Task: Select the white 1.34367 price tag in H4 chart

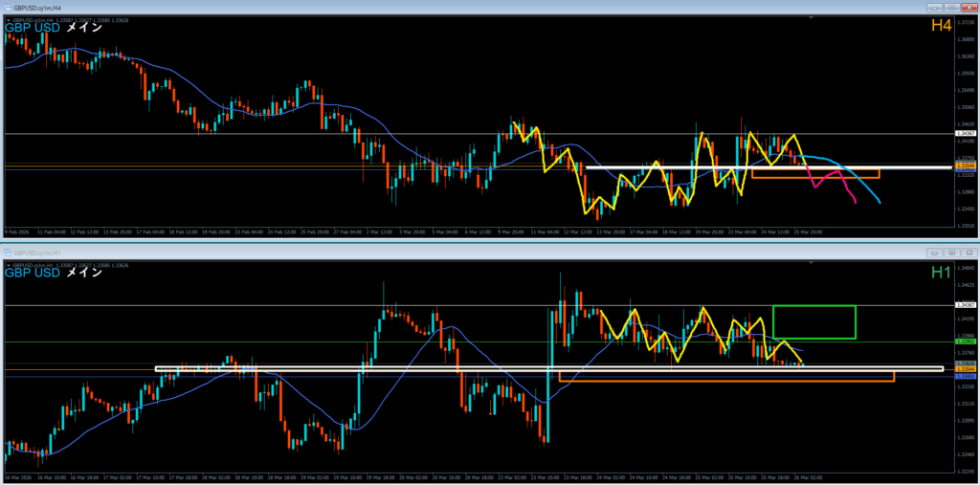Action: (x=967, y=134)
